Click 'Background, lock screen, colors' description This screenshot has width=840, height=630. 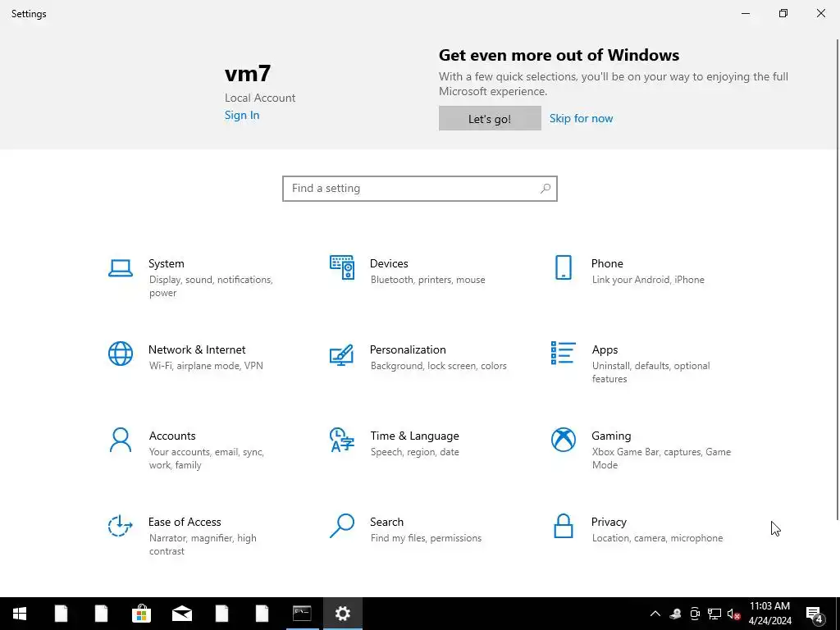(x=438, y=366)
